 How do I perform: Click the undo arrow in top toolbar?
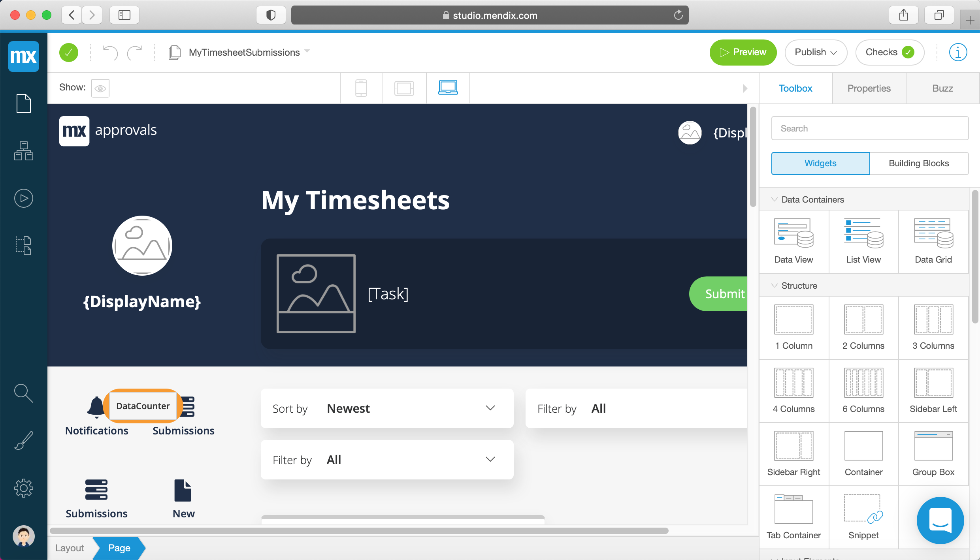coord(110,53)
